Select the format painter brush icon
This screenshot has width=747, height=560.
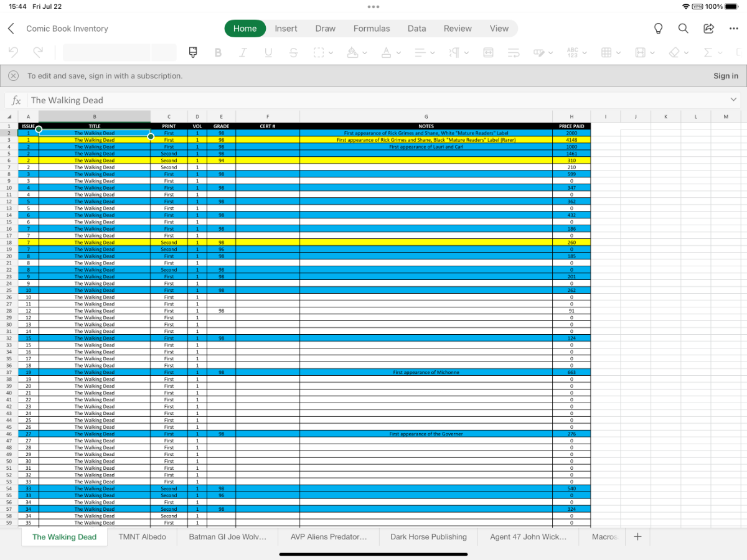coord(193,53)
